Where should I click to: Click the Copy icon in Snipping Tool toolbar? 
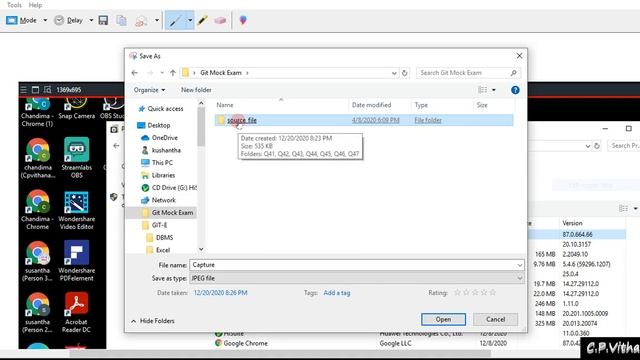point(121,20)
